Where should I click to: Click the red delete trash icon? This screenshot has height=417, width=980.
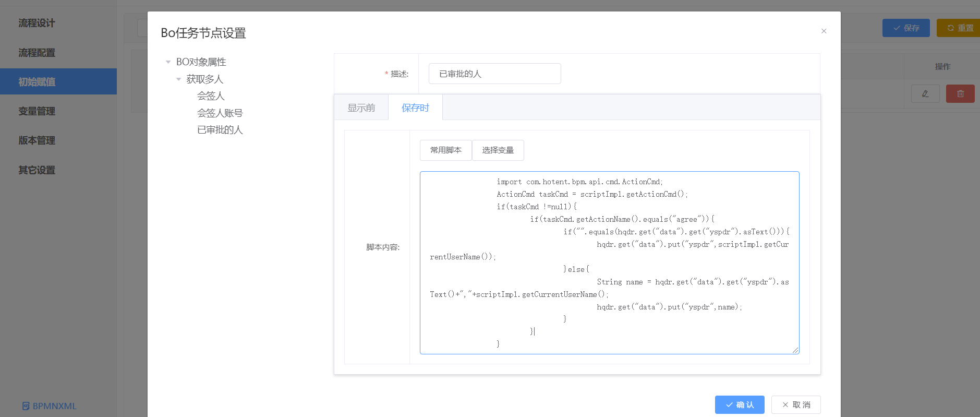pyautogui.click(x=960, y=94)
